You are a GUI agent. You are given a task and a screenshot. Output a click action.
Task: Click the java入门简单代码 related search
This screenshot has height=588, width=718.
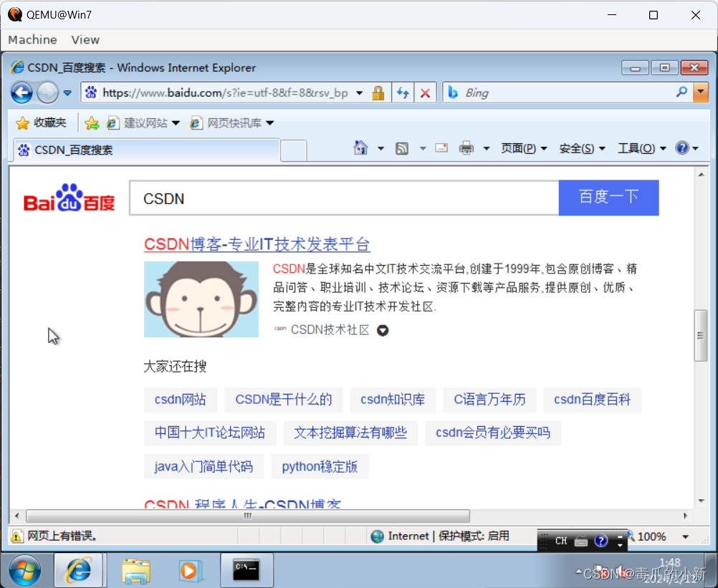pyautogui.click(x=204, y=467)
